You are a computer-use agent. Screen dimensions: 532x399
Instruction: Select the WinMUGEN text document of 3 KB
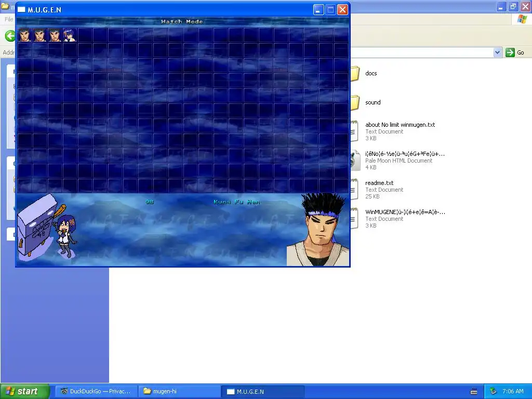click(x=405, y=212)
